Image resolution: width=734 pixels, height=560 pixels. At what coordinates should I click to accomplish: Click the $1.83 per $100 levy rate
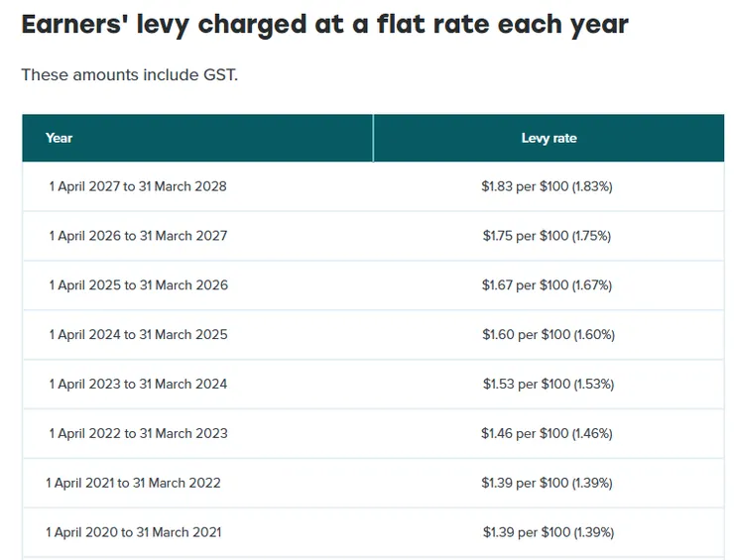549,186
